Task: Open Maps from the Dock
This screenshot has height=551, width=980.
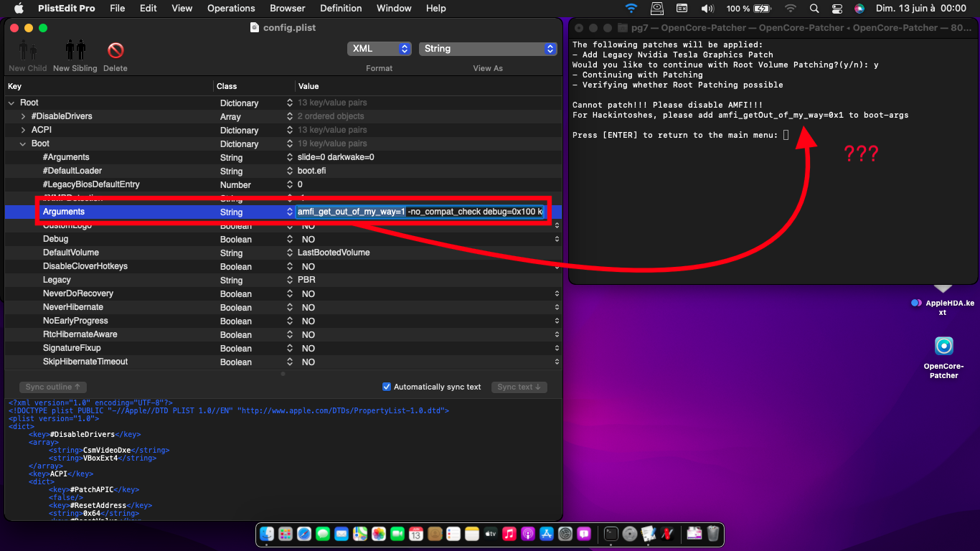Action: tap(360, 534)
